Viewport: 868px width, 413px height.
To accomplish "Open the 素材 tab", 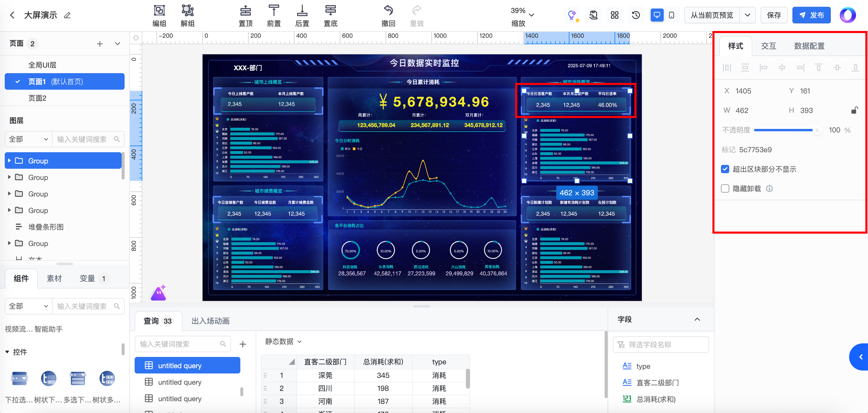I will click(x=54, y=278).
